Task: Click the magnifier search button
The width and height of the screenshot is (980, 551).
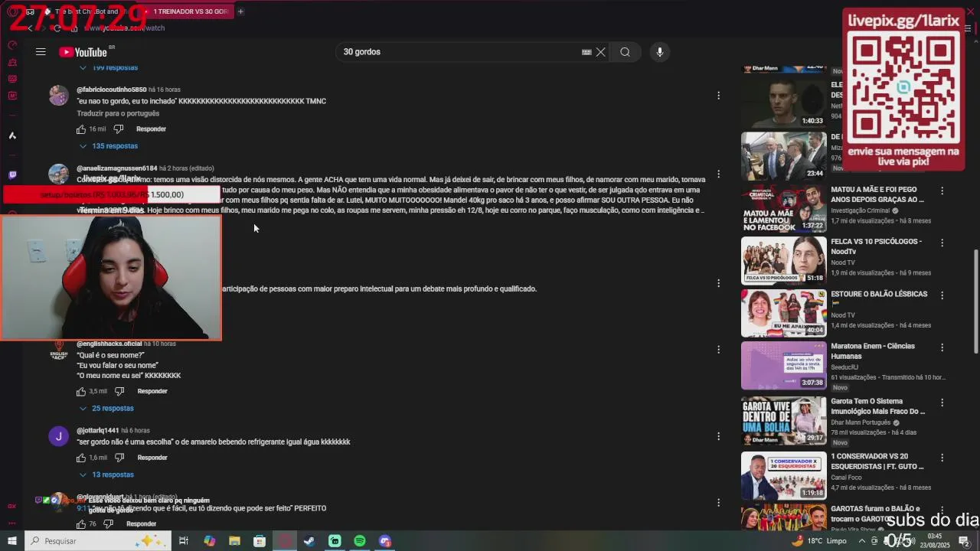Action: [x=626, y=52]
